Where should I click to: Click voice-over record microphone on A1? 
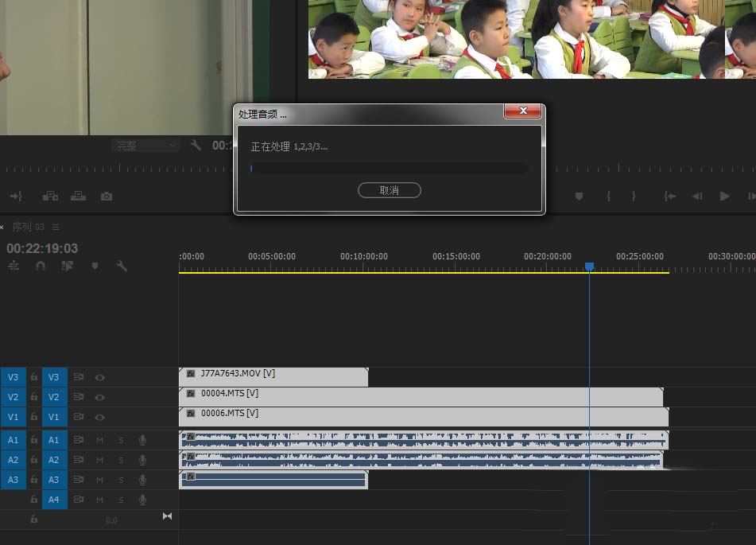click(x=143, y=440)
